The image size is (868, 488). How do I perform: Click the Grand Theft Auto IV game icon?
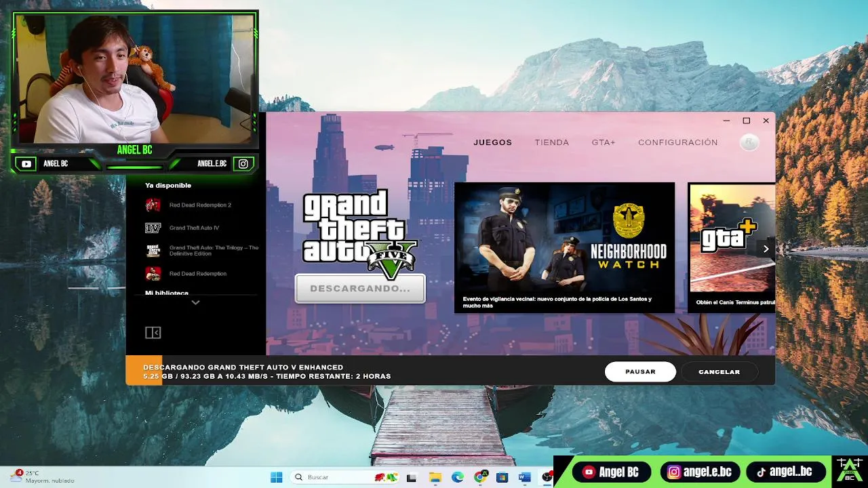153,228
